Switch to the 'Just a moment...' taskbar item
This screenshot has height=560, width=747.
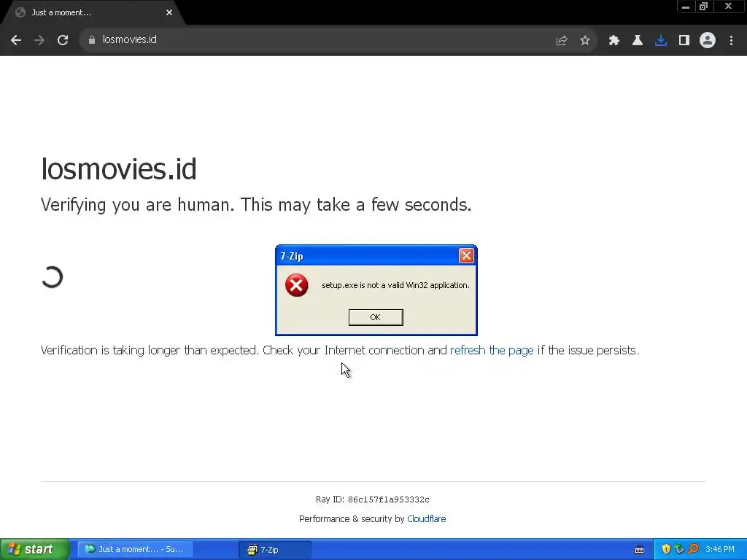coord(135,549)
